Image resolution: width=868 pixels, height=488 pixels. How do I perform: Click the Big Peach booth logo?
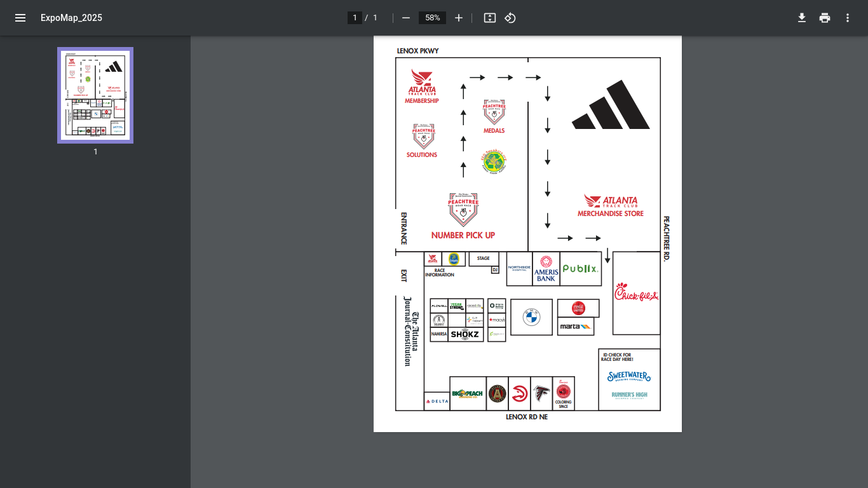(468, 394)
